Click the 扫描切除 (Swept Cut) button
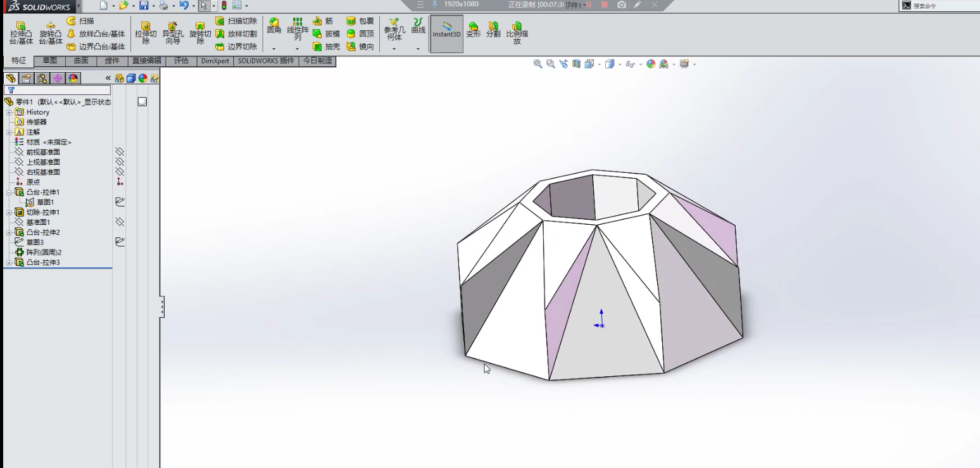Viewport: 980px width, 468px height. point(236,21)
